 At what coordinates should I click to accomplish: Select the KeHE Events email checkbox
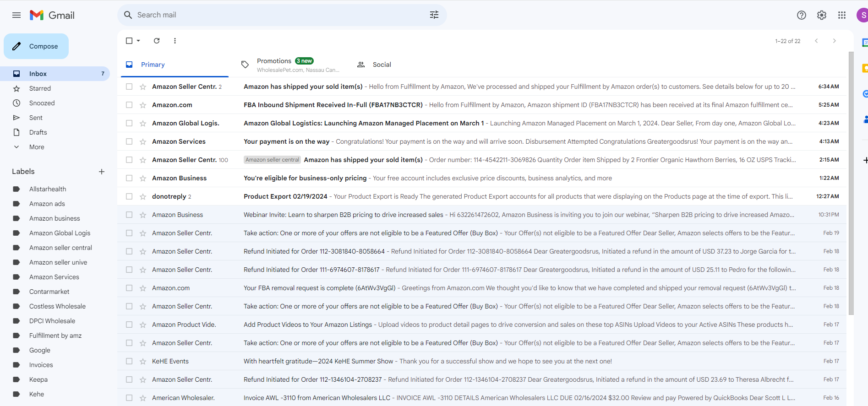tap(129, 361)
